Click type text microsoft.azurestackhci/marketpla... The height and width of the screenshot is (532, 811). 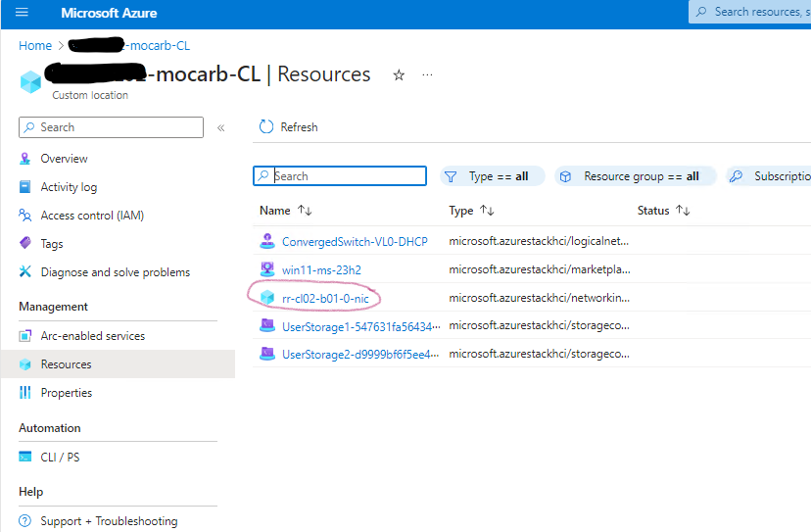[540, 269]
